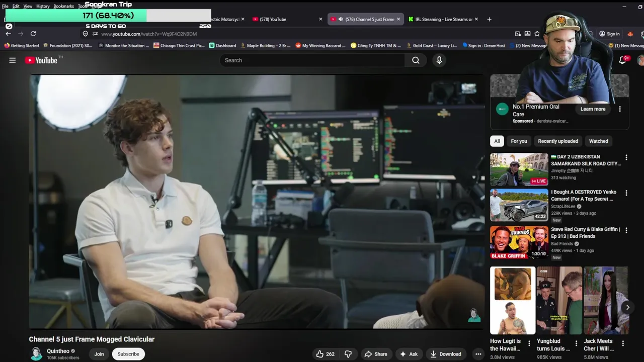Open options for Jack Meets Cher short

[x=623, y=343]
